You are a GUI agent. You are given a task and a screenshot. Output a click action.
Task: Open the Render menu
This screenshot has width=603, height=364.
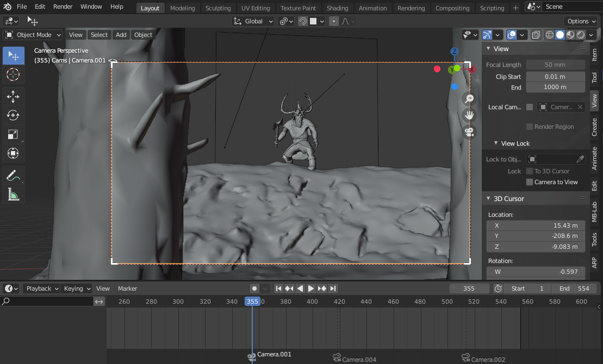point(63,7)
